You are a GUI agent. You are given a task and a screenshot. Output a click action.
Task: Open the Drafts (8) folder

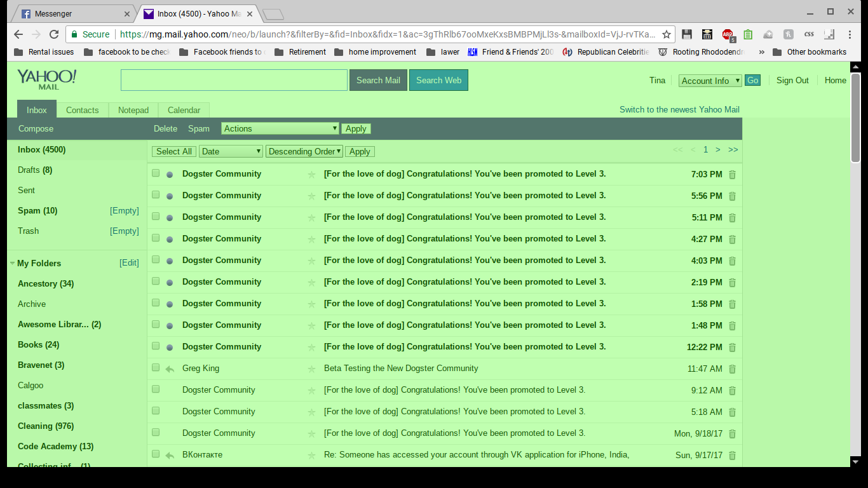[35, 170]
